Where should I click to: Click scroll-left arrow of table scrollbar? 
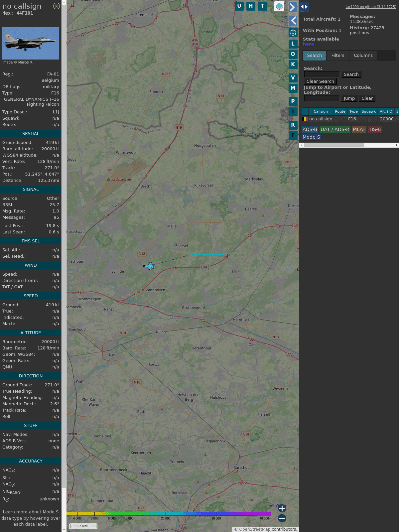302,145
